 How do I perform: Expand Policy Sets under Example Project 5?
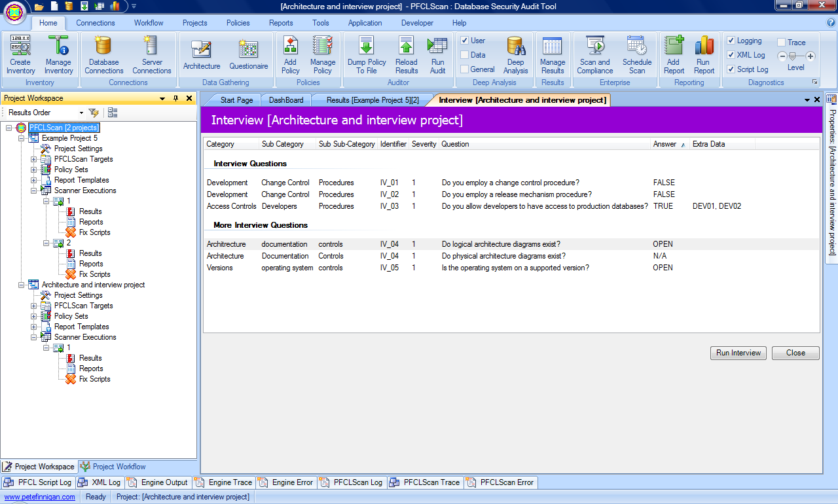34,170
